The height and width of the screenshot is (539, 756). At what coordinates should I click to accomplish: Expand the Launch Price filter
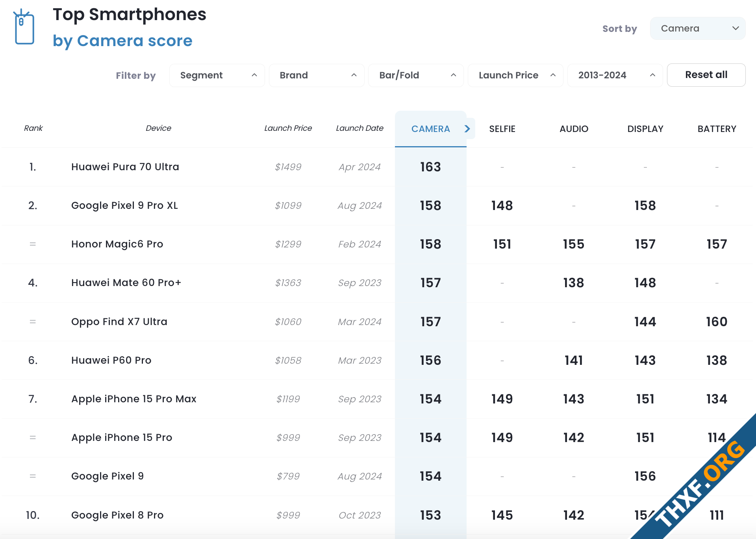tap(515, 75)
